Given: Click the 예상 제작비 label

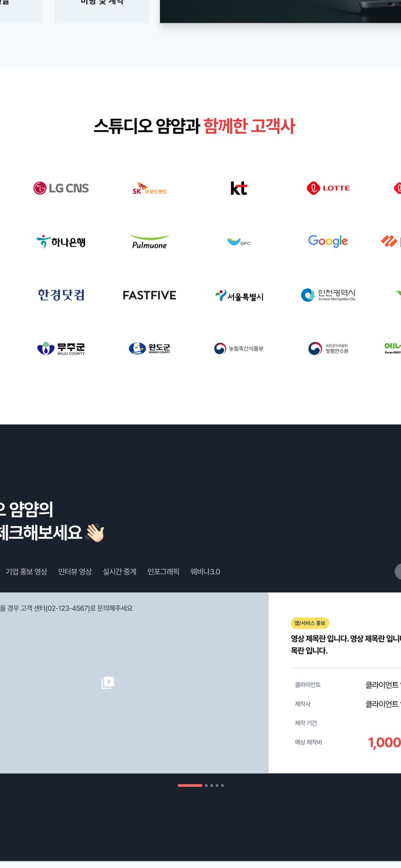Looking at the screenshot, I should [x=308, y=742].
